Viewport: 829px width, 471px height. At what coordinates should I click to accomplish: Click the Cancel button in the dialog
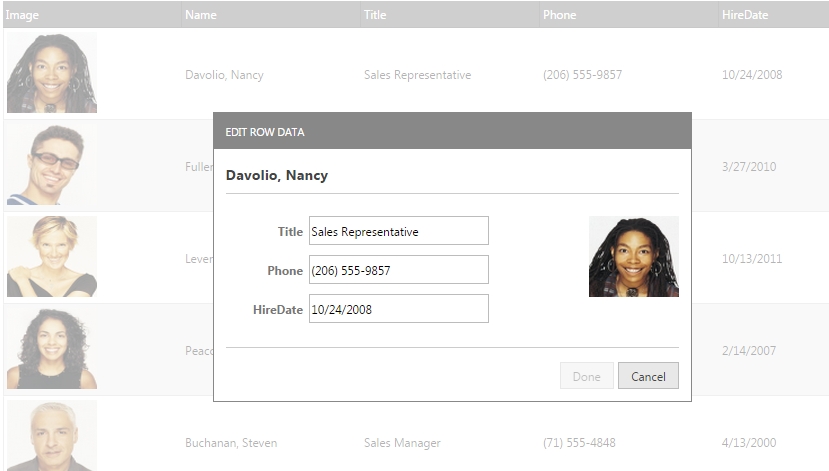(x=648, y=377)
